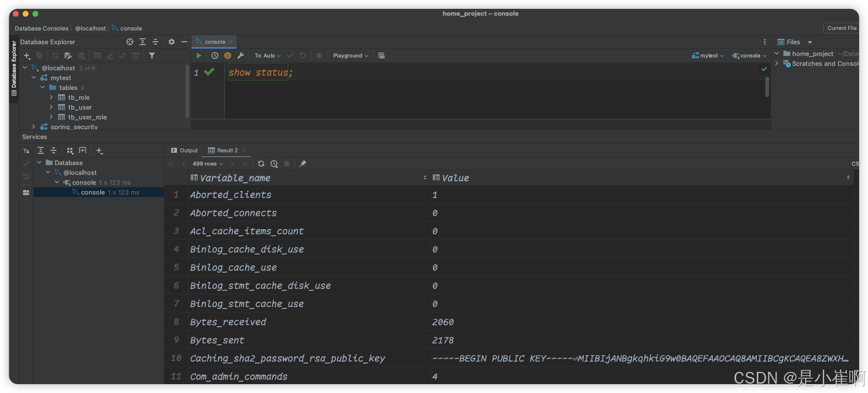Click the orange P parameters icon
The height and width of the screenshot is (393, 868).
228,56
